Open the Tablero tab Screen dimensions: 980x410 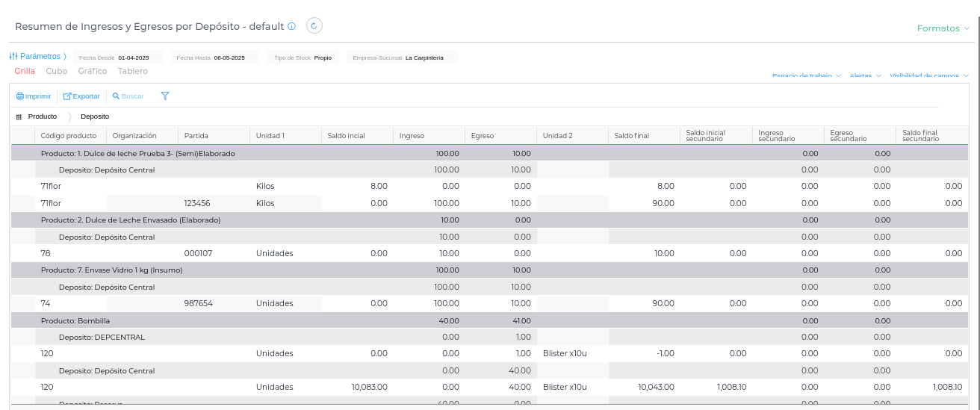(x=133, y=72)
